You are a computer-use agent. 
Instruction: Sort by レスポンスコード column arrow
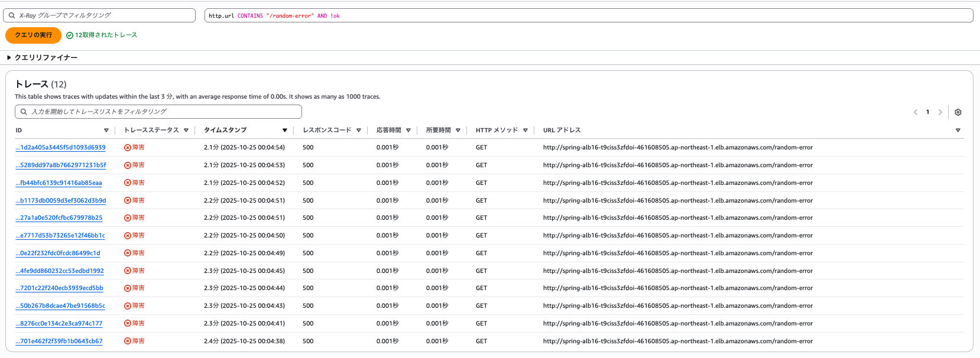[x=359, y=131]
